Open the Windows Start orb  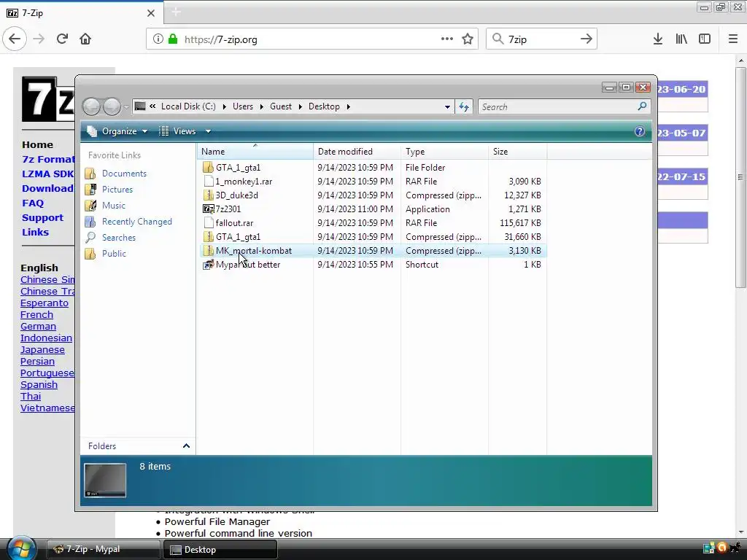click(20, 548)
